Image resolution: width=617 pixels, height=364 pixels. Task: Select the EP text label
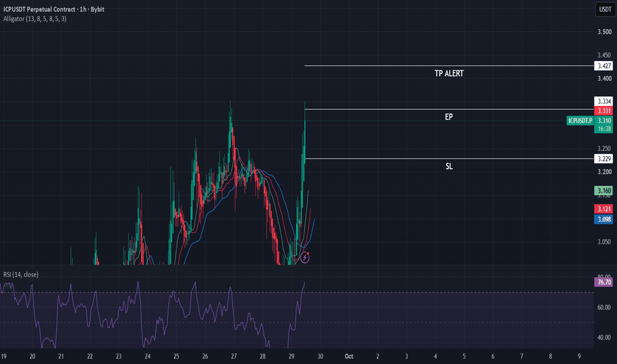pyautogui.click(x=449, y=117)
